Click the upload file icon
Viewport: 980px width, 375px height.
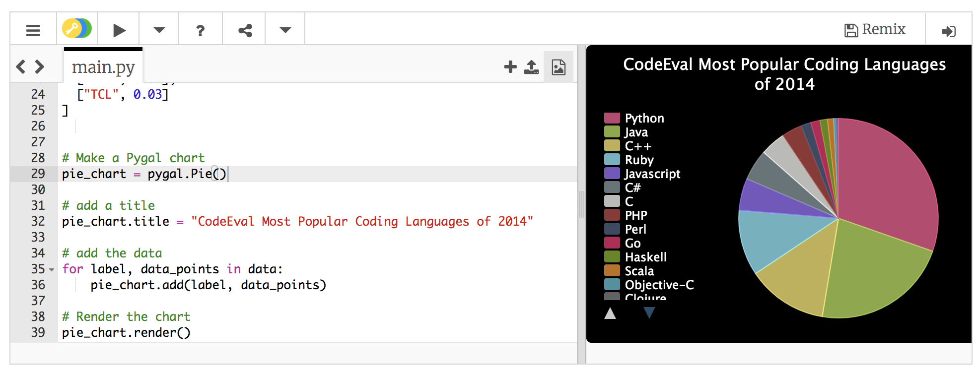(x=531, y=67)
